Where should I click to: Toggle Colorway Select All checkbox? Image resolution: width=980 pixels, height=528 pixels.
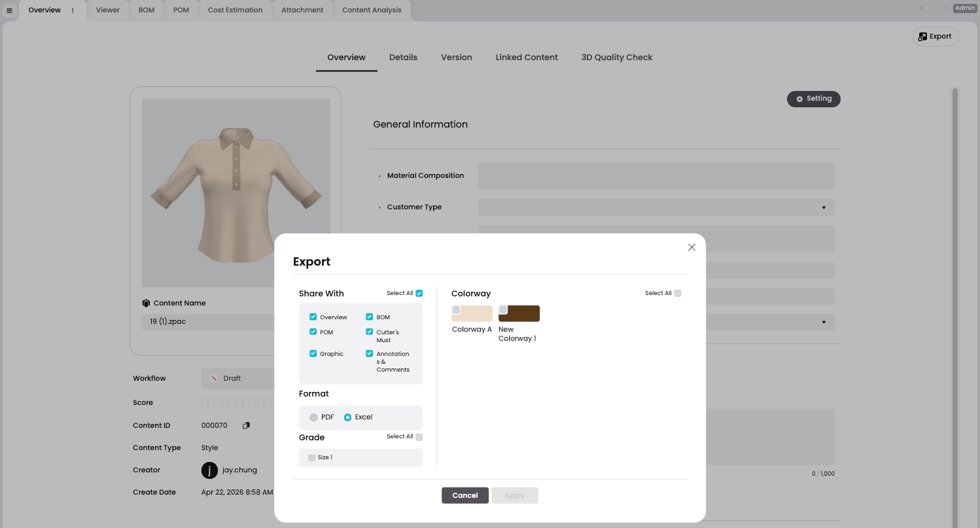pos(678,293)
